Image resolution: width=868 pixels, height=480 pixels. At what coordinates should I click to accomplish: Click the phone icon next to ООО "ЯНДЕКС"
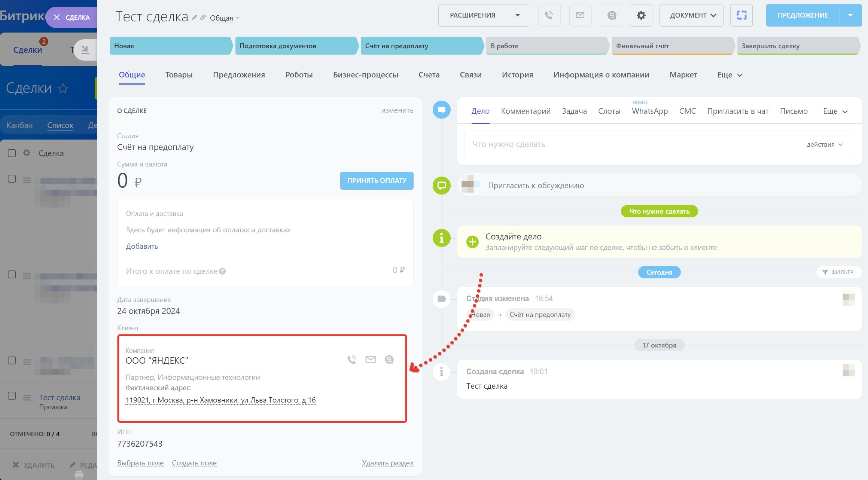(351, 360)
